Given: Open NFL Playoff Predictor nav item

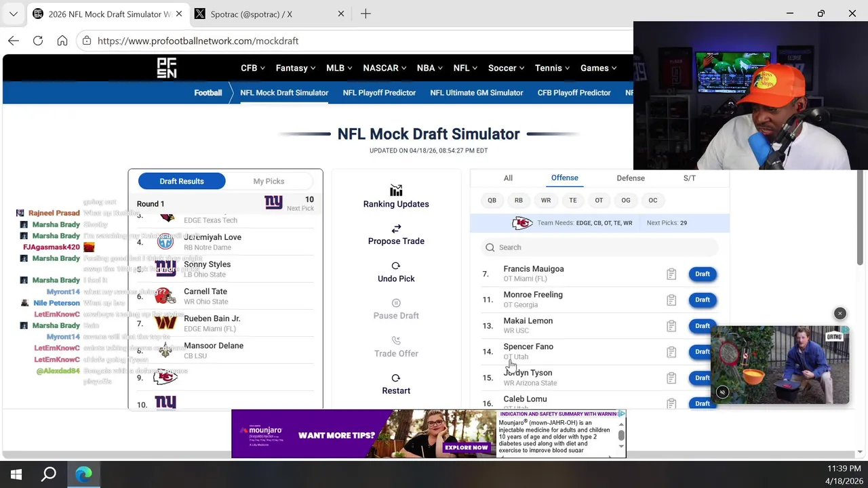Looking at the screenshot, I should click(379, 93).
